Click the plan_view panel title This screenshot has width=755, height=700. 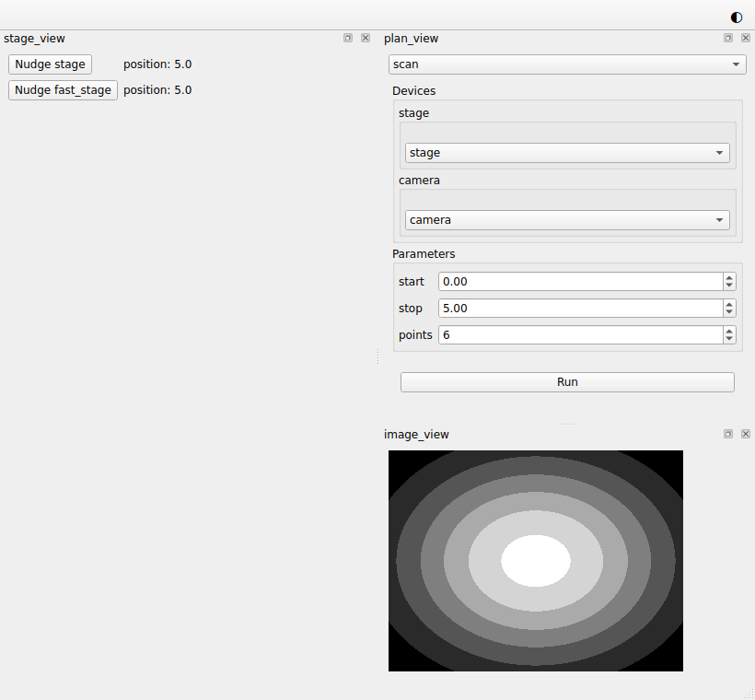[411, 39]
